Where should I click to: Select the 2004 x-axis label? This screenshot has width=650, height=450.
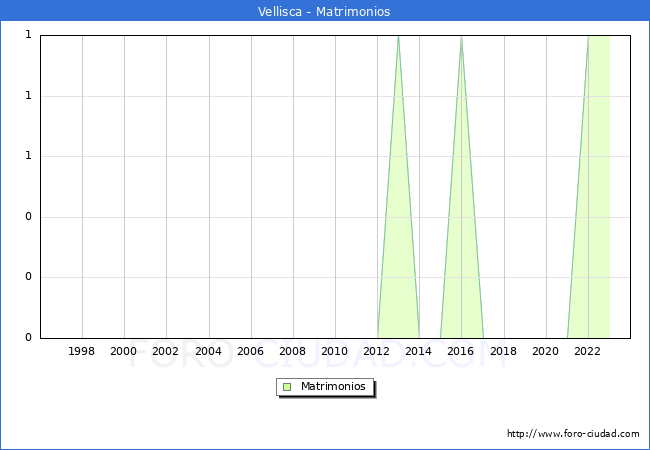pyautogui.click(x=208, y=351)
